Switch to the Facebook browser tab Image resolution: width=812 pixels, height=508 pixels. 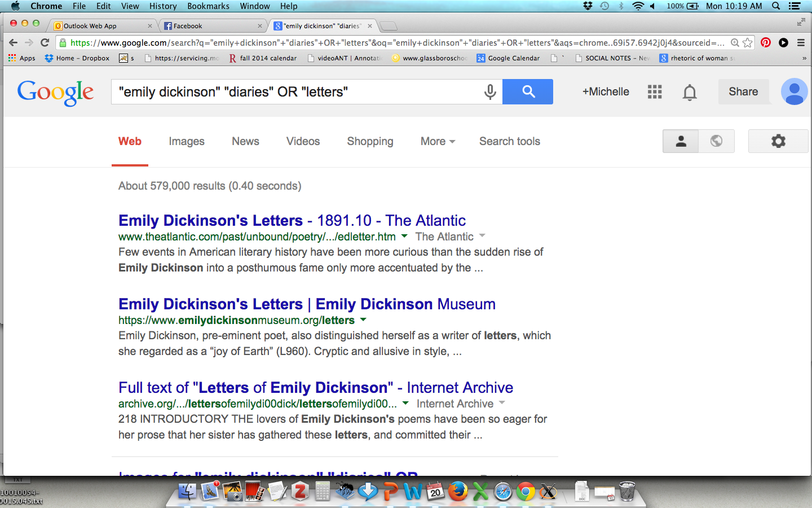click(213, 26)
